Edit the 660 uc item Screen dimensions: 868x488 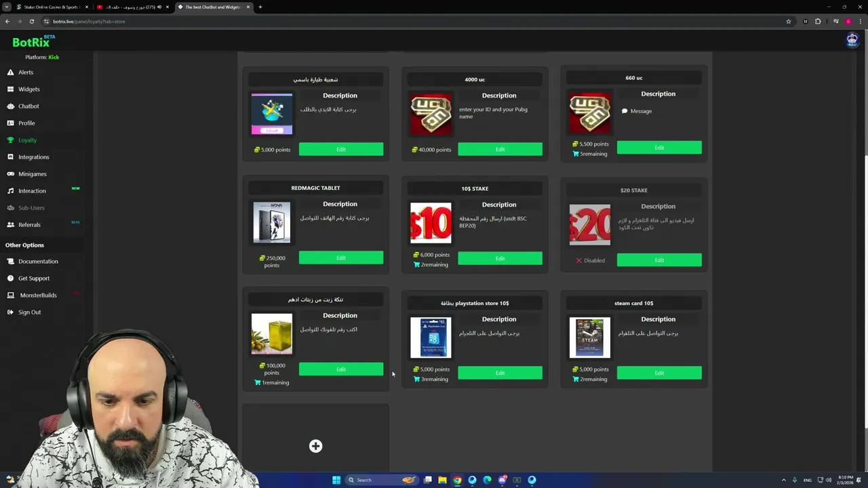[659, 147]
